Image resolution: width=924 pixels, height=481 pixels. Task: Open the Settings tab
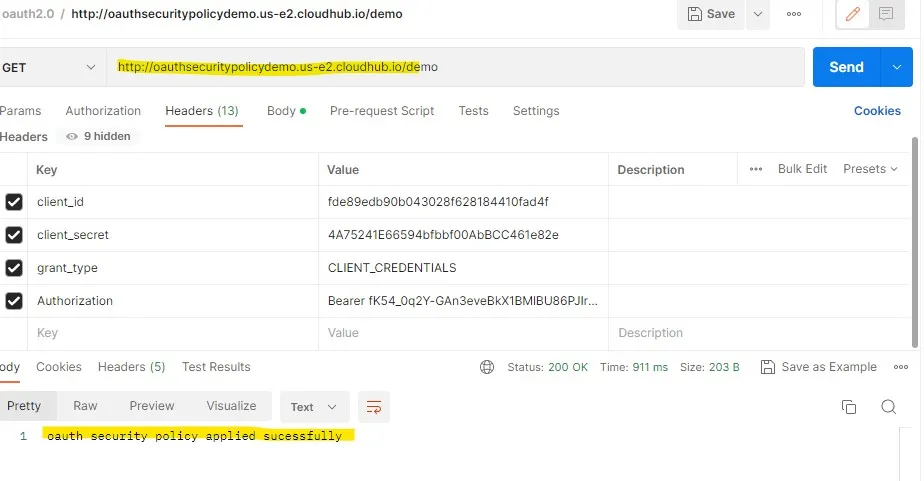536,111
